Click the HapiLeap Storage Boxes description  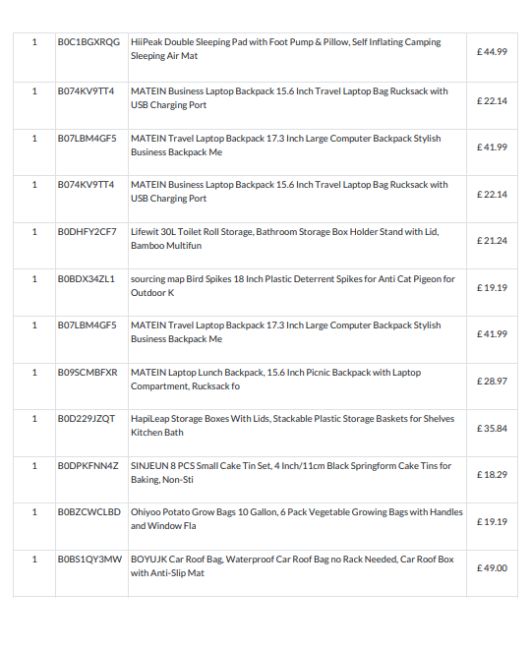click(292, 425)
